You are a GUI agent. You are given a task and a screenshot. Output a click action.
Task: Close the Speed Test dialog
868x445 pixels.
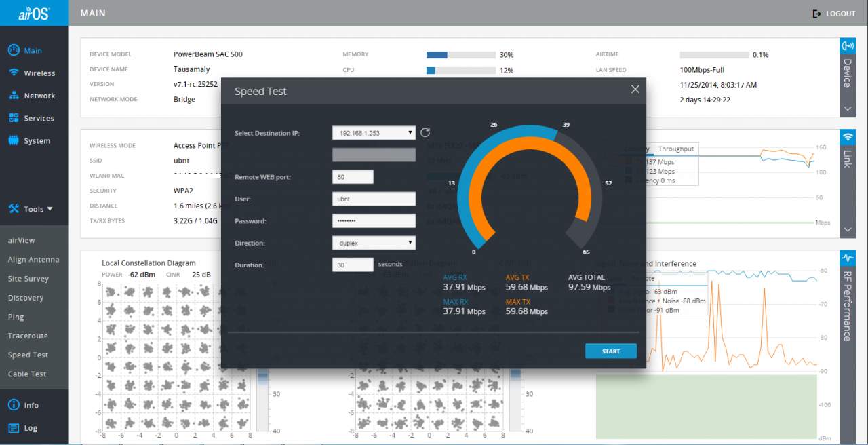click(x=635, y=90)
